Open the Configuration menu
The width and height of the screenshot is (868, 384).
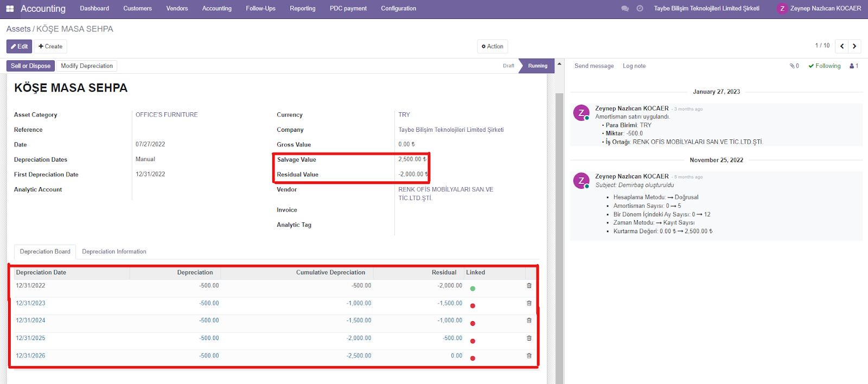click(x=398, y=9)
